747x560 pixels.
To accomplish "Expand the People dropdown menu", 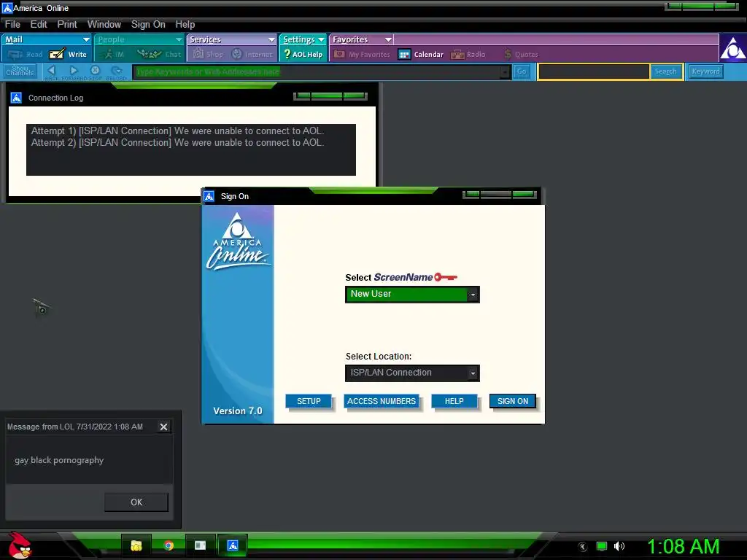I will [x=179, y=39].
